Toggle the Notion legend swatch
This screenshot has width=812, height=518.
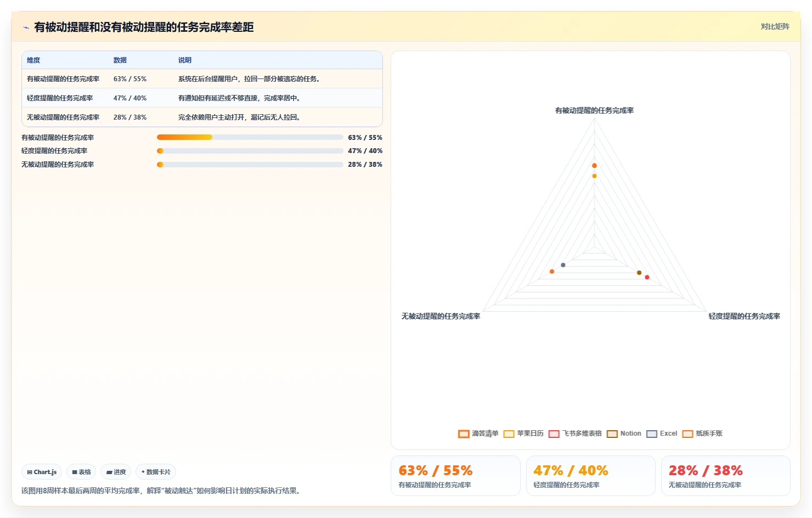612,433
